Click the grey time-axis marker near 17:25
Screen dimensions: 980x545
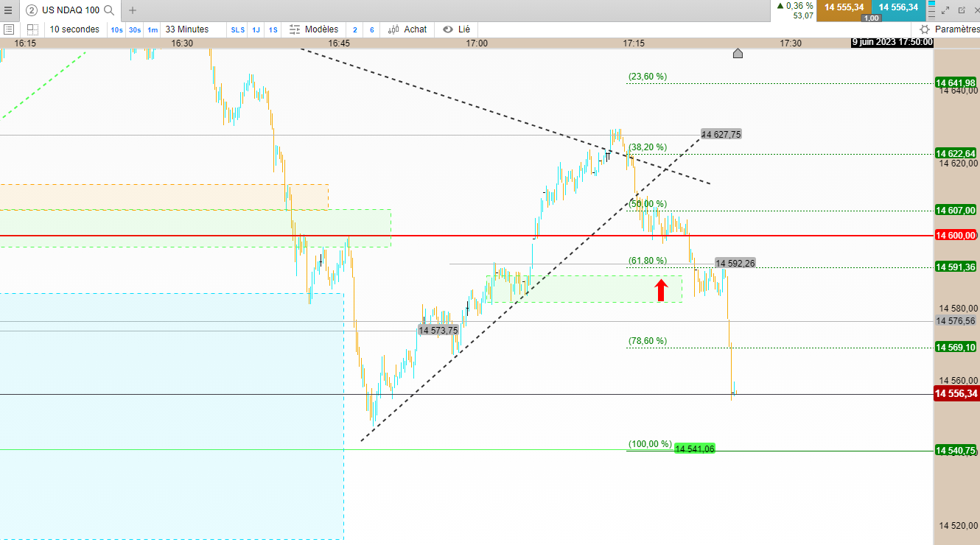(x=738, y=53)
